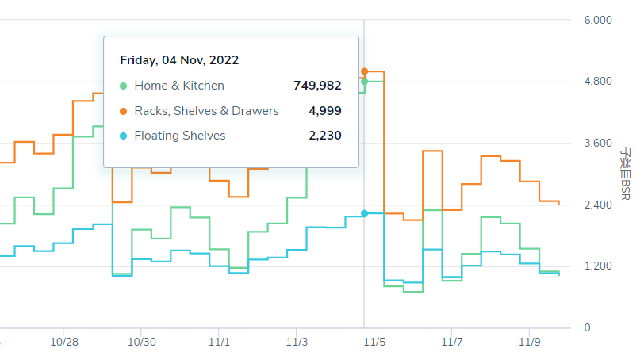This screenshot has height=356, width=644.
Task: Click the 10/30 date label on x-axis
Action: coord(142,342)
